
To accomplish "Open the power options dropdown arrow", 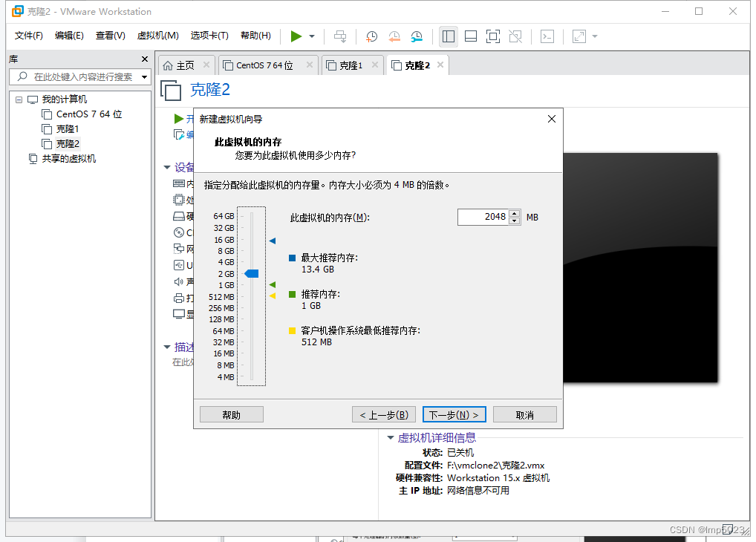I will (x=312, y=36).
